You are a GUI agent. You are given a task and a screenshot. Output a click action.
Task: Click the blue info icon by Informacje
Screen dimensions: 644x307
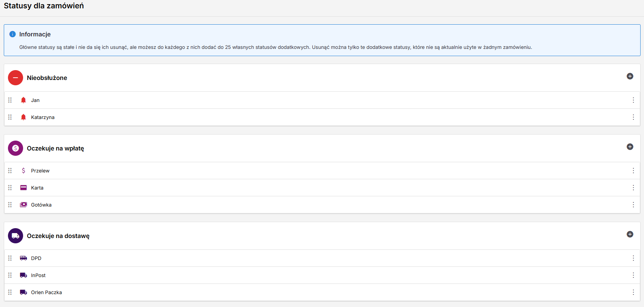point(12,34)
